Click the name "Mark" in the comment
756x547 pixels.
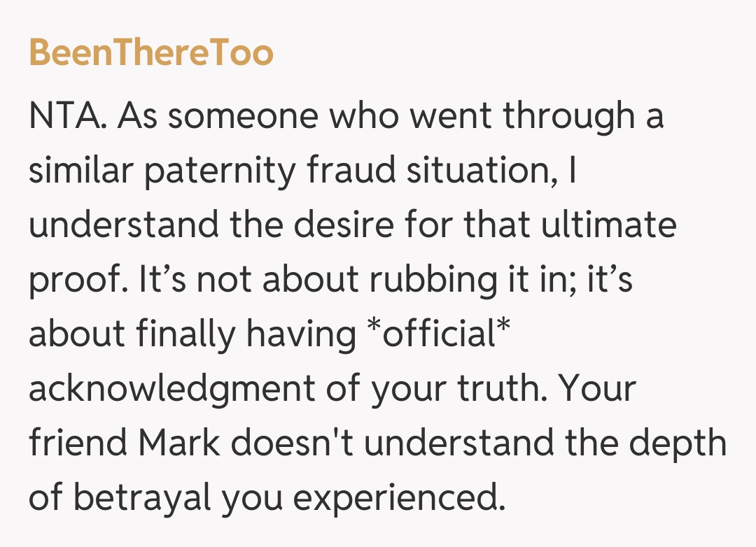click(x=182, y=443)
